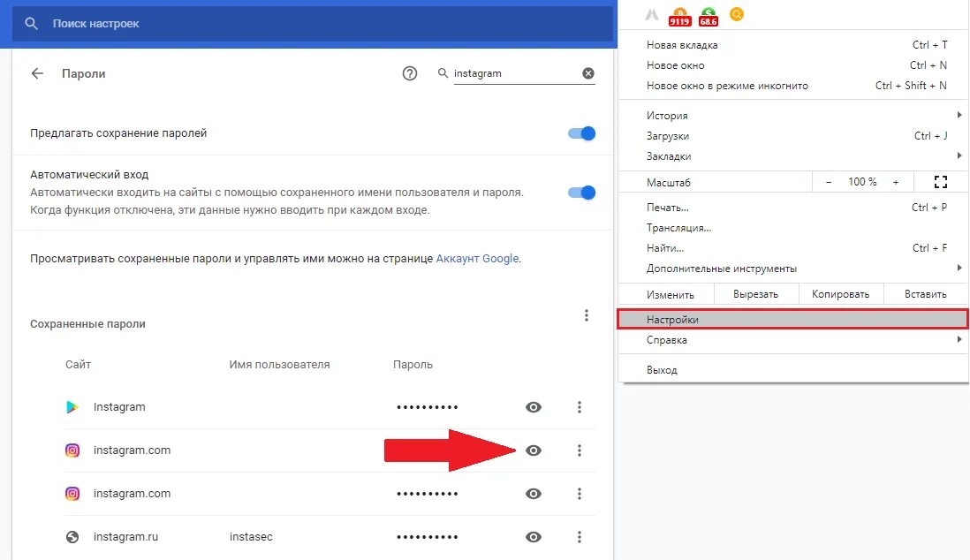Open Настройки from the Chrome menu
Screen dimensions: 970x560
coord(793,319)
